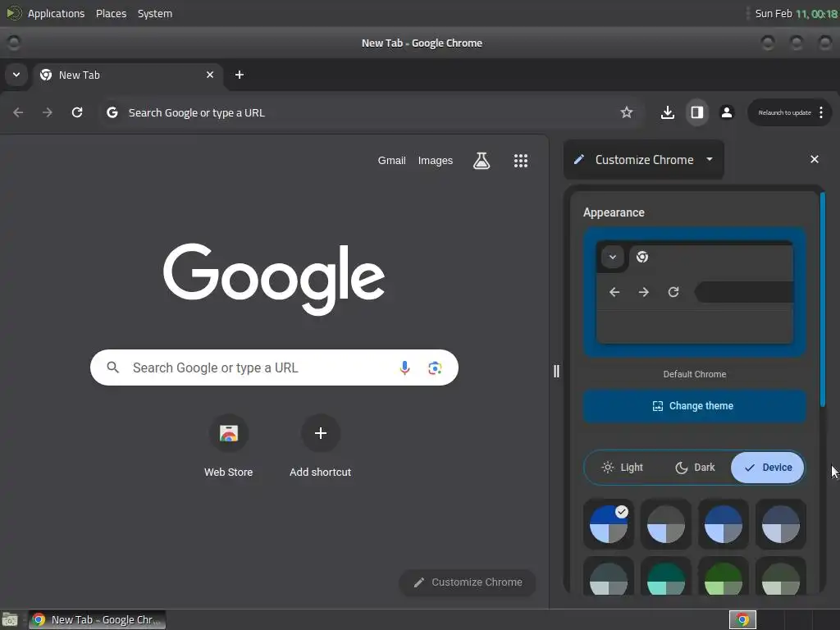Click the Default Chrome theme preview thumbnail
Image resolution: width=840 pixels, height=630 pixels.
click(694, 293)
